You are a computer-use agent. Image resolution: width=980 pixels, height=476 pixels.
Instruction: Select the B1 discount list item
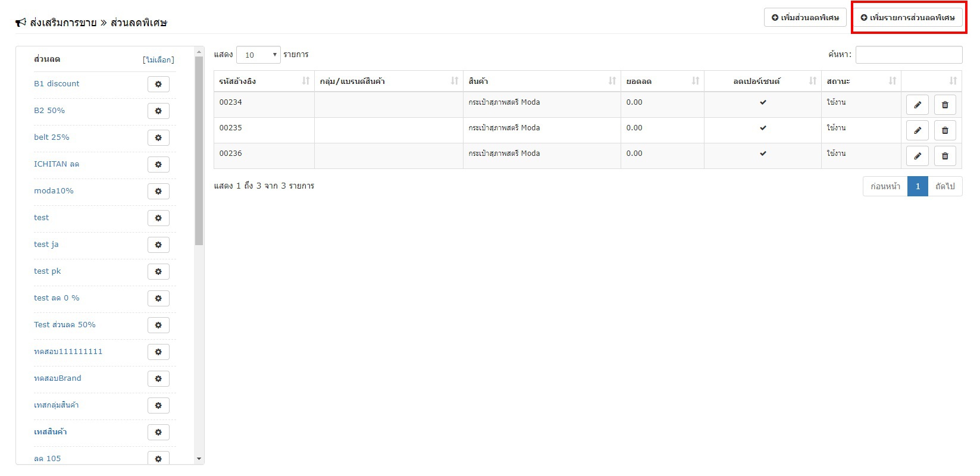coord(57,84)
